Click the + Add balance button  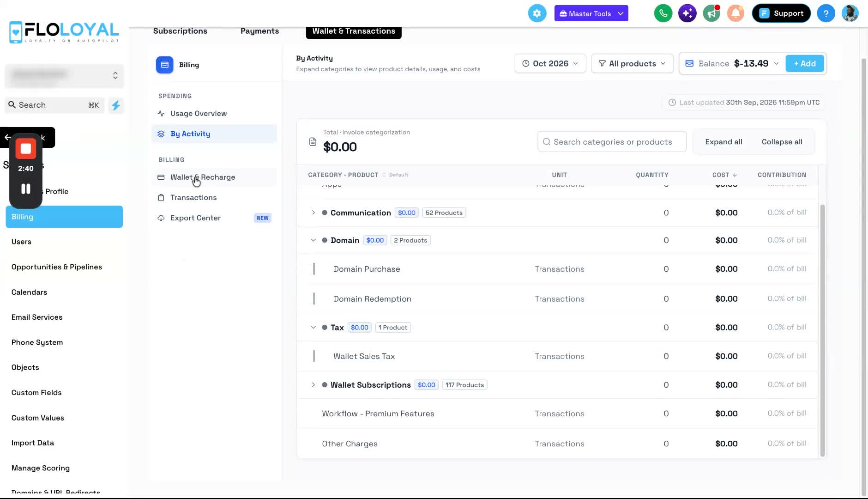click(804, 63)
